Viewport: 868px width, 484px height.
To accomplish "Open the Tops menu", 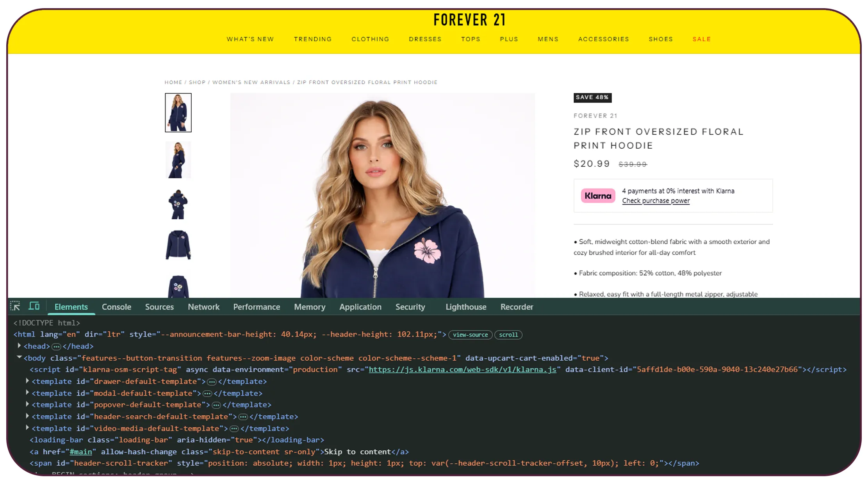I will pos(471,39).
